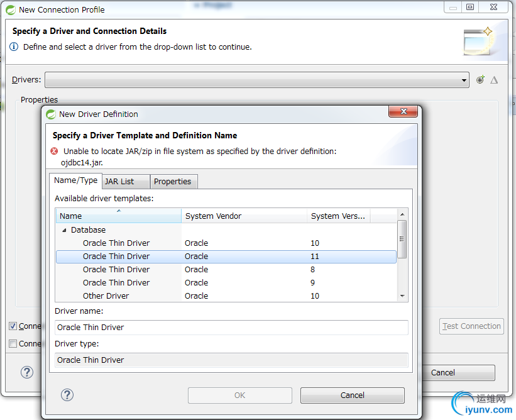Click the template list scrollbar up arrow

[402, 214]
